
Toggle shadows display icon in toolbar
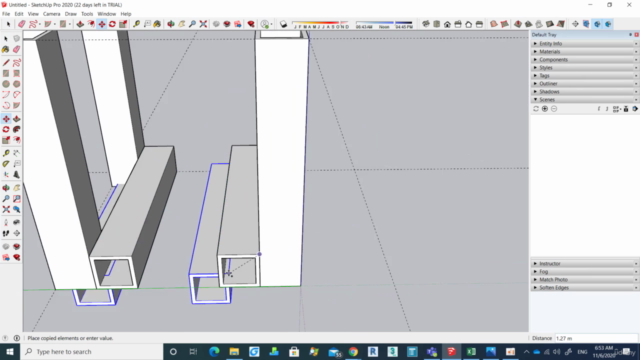[283, 24]
